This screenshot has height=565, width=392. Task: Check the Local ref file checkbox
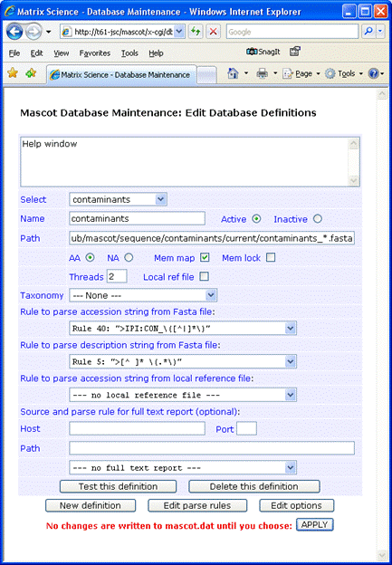[x=205, y=277]
